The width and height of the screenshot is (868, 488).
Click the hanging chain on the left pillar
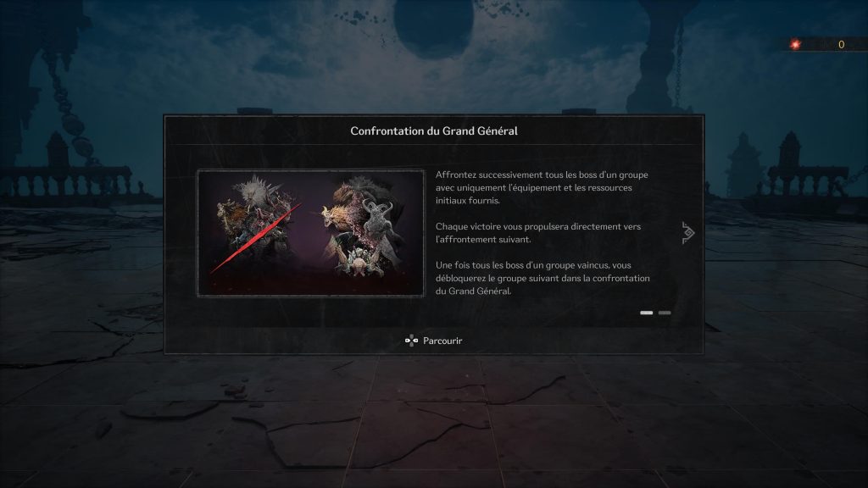[x=70, y=108]
